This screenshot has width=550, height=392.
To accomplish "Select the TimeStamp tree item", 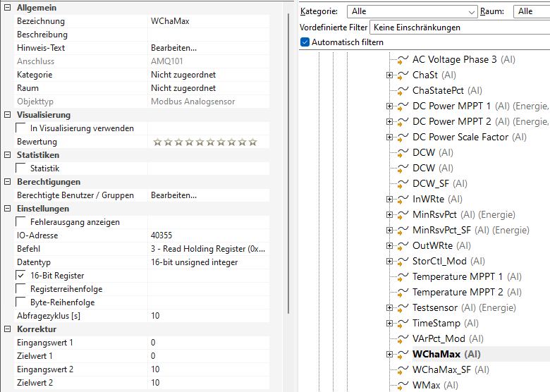I will pos(436,324).
